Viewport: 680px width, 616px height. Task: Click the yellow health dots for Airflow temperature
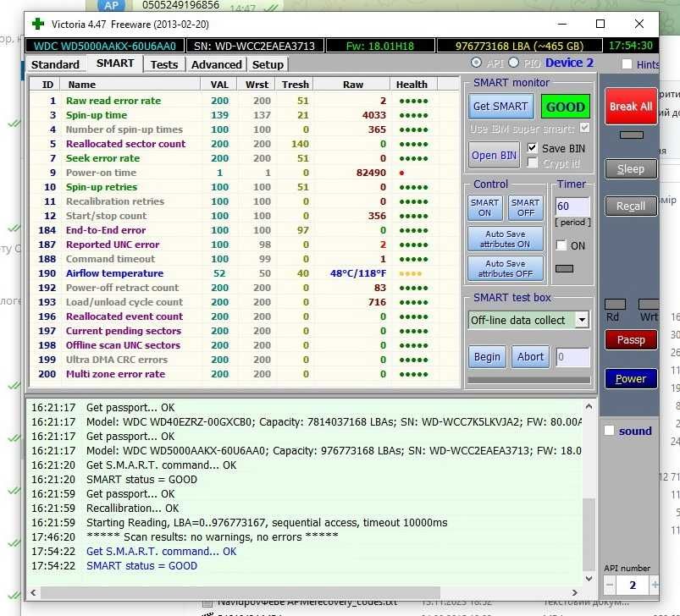[x=410, y=274]
